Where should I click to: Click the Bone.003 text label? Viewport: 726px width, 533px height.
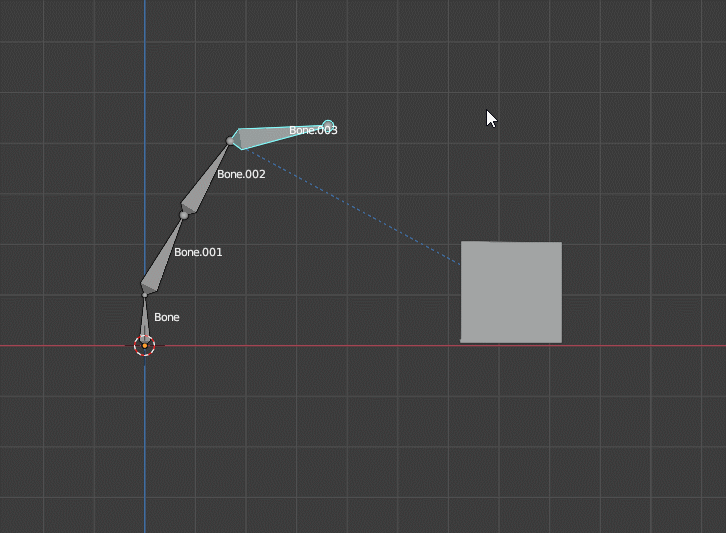pos(313,131)
